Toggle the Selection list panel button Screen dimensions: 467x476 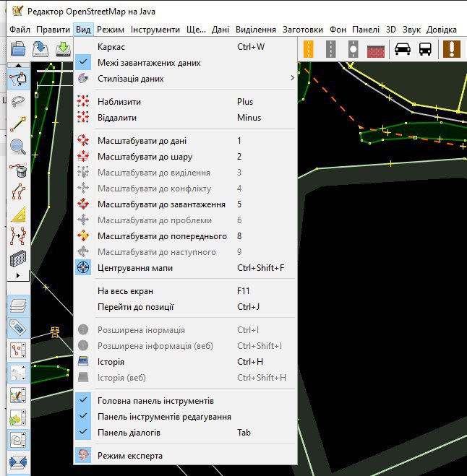[x=18, y=350]
